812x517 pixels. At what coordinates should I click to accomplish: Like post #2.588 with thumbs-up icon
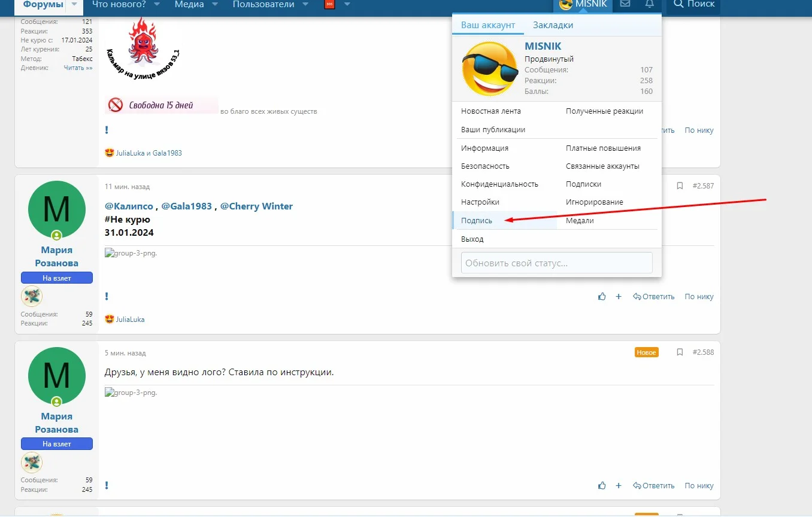[602, 486]
